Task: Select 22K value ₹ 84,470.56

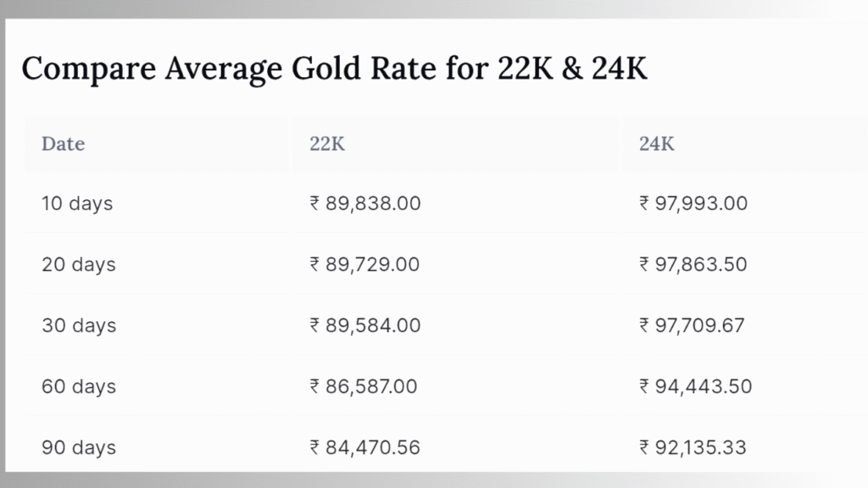Action: [364, 447]
